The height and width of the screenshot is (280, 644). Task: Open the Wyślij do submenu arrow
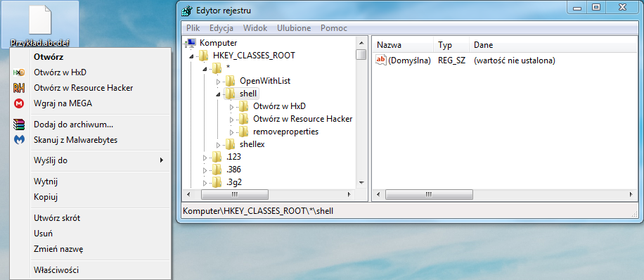coord(162,160)
